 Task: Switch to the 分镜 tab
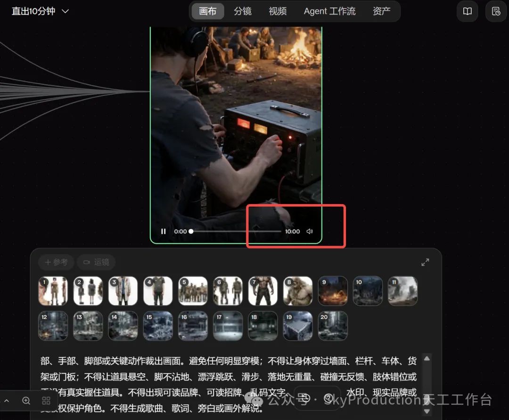[243, 11]
